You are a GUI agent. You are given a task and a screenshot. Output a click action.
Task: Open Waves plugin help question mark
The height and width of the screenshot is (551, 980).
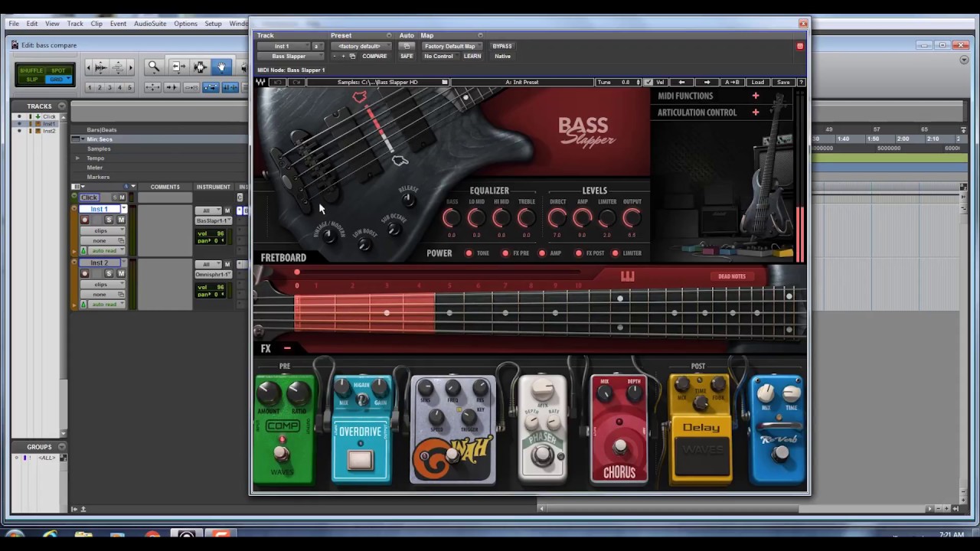[801, 82]
